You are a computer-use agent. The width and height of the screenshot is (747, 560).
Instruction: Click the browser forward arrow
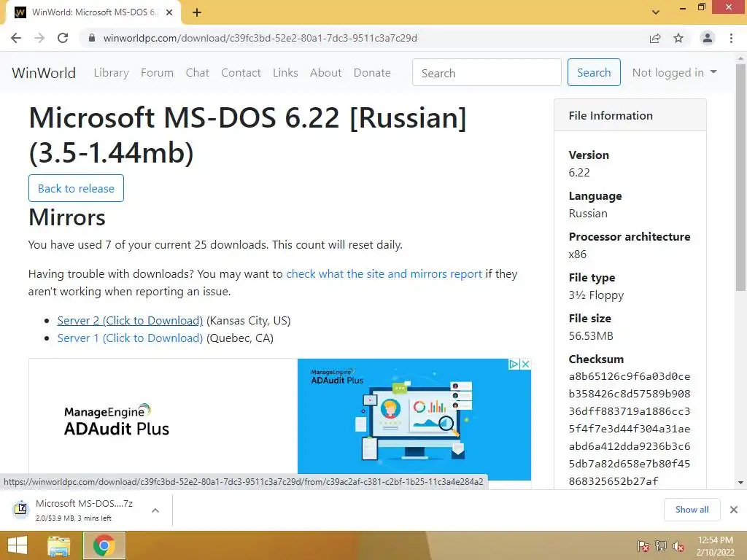39,38
